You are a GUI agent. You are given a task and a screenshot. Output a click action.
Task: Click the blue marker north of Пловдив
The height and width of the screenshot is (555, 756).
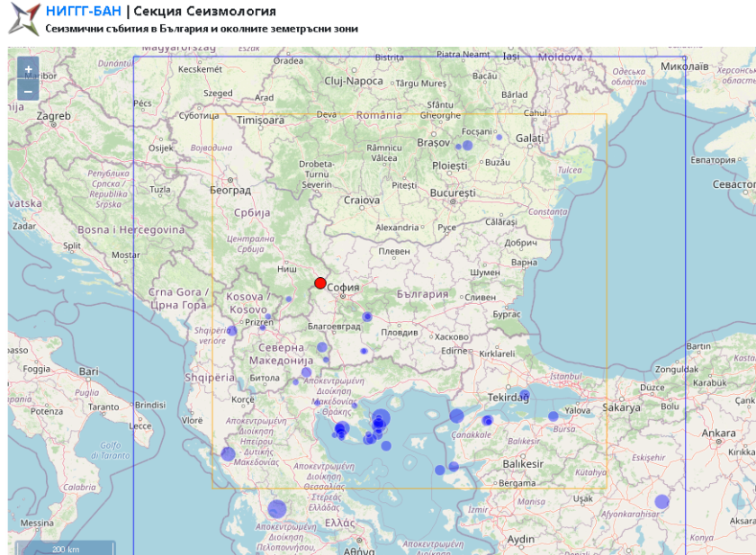(367, 317)
